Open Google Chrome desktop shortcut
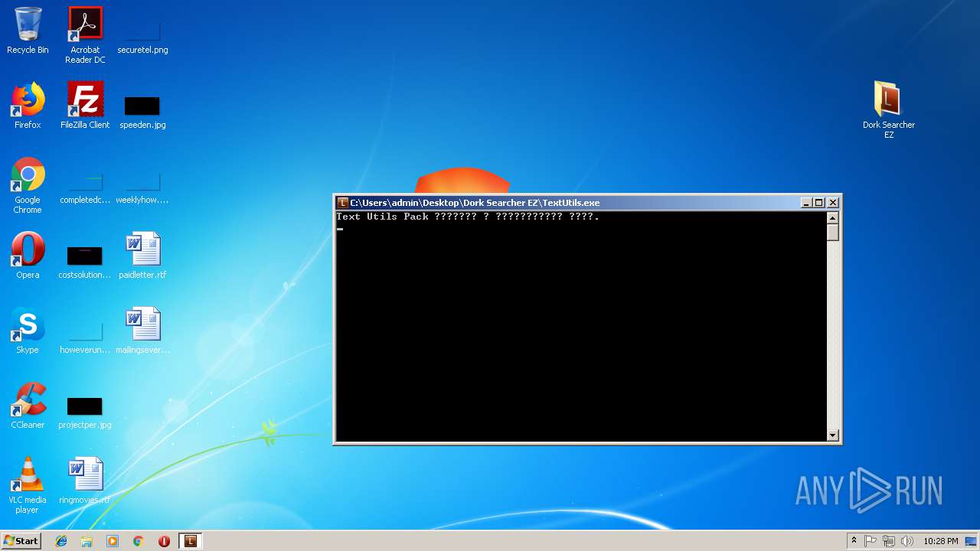Screen dimensions: 980x551 [28, 186]
